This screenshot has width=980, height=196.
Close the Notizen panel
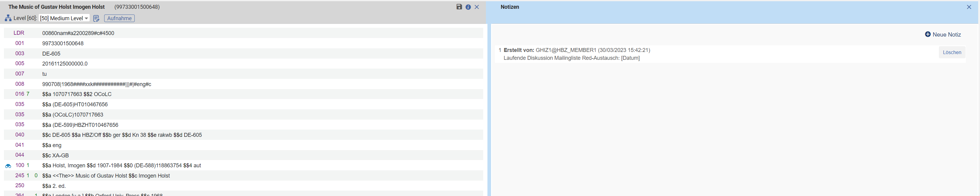click(x=969, y=7)
